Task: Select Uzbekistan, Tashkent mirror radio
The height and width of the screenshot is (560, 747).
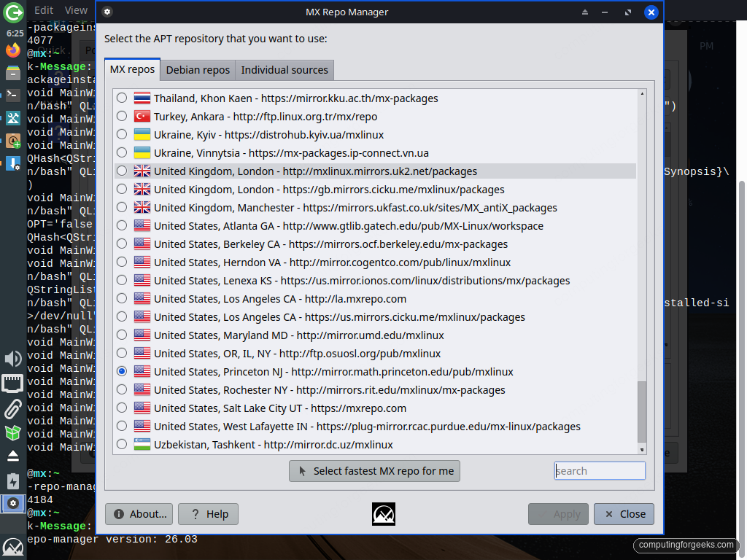Action: [x=122, y=444]
